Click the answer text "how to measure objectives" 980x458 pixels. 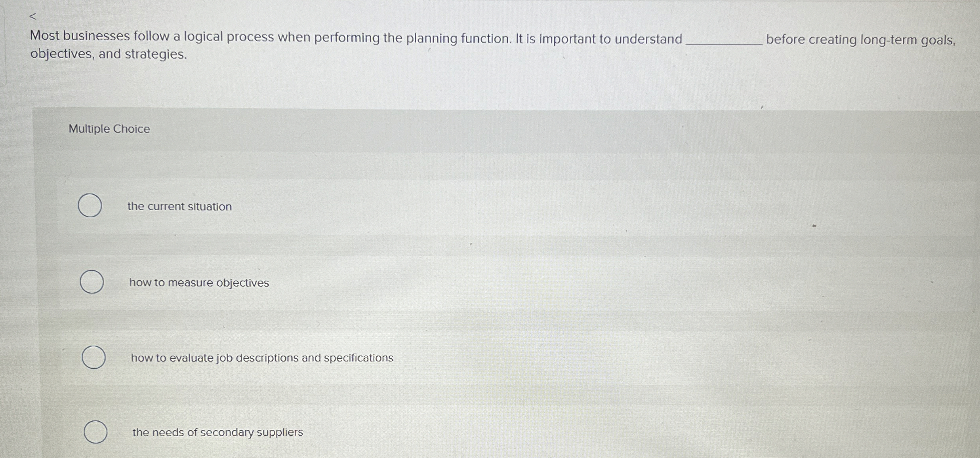tap(198, 283)
